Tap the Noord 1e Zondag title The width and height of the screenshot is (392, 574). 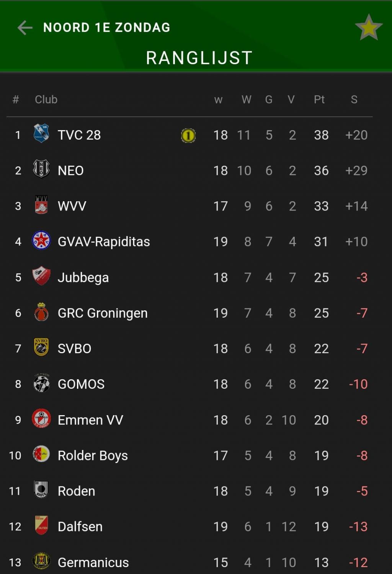[107, 28]
